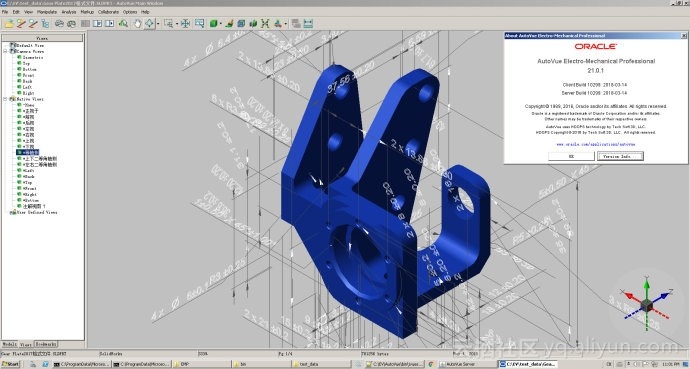Click the Zoom Fit crossed-arrows icon

pyautogui.click(x=185, y=24)
